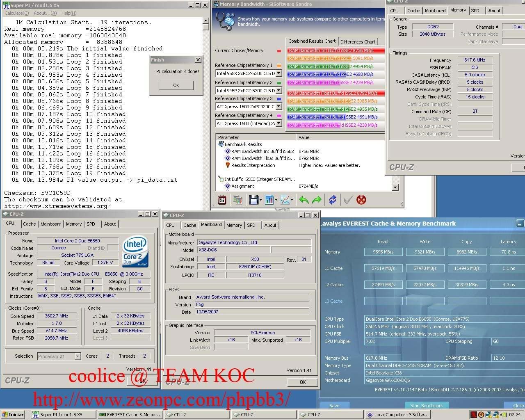Open Super PI About menu
This screenshot has height=420, width=525.
point(45,13)
